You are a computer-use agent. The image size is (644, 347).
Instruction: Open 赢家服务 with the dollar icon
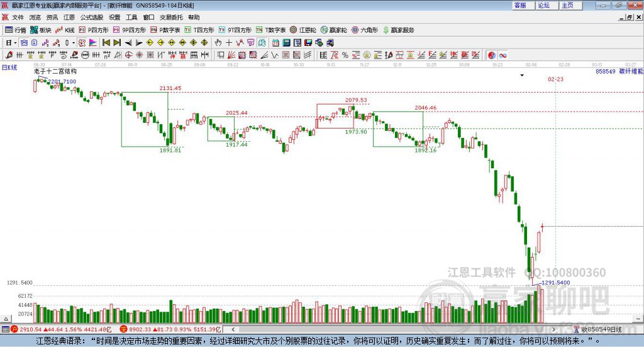click(399, 30)
